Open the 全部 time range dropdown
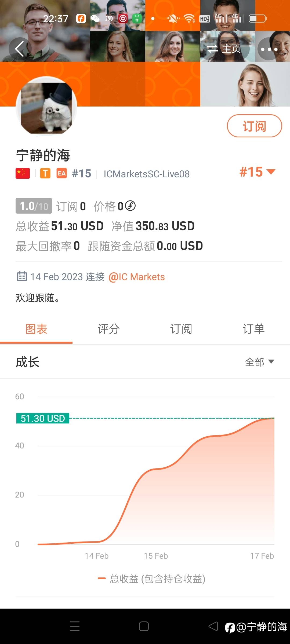Screen dimensions: 290x644 (259, 362)
